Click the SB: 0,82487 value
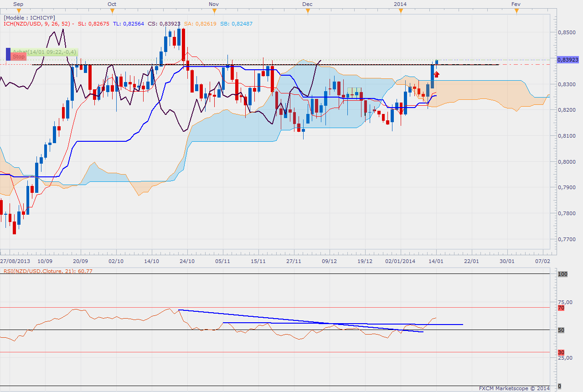This screenshot has height=392, width=583. 236,23
